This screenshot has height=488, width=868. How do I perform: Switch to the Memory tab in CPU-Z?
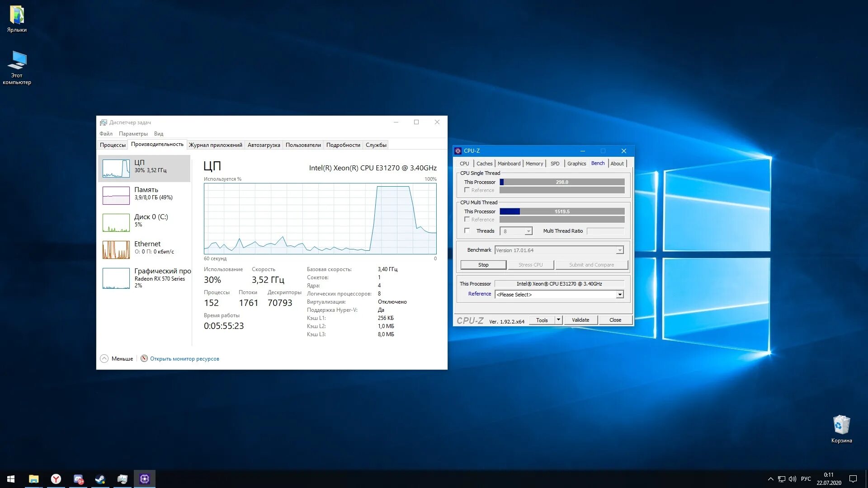tap(534, 164)
